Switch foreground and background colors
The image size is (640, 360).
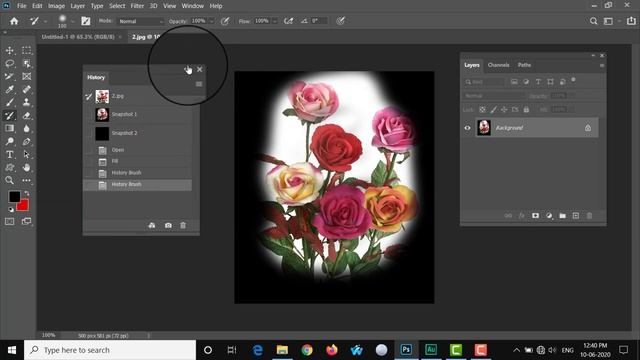[x=27, y=193]
